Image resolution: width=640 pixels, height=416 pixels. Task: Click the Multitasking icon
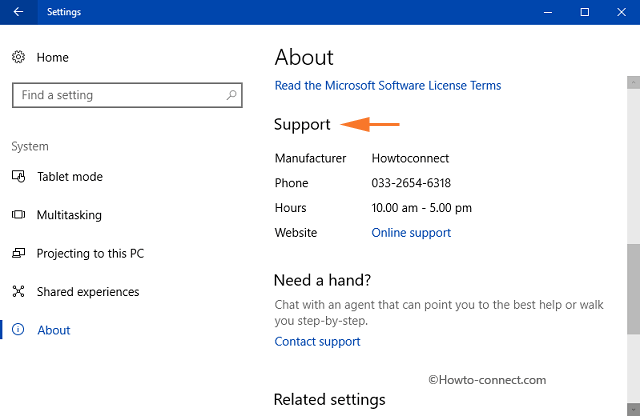pyautogui.click(x=18, y=215)
